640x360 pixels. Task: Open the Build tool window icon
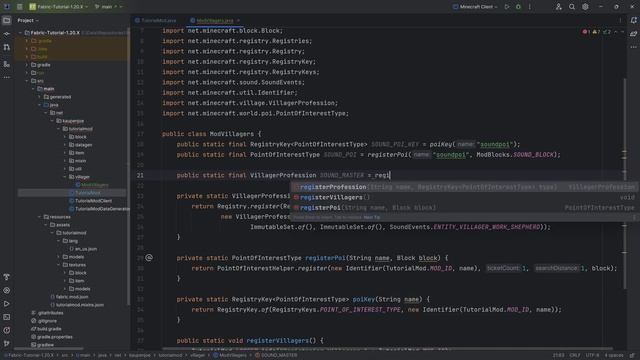[7, 277]
